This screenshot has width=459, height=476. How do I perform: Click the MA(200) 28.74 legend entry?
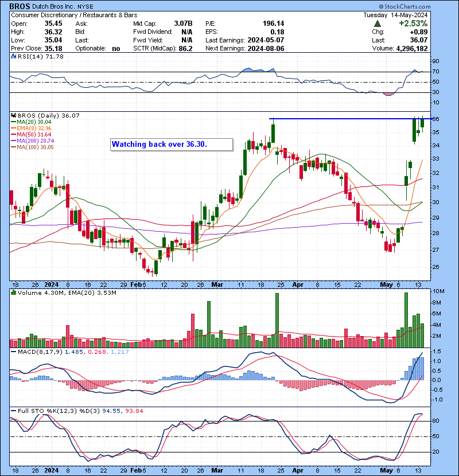(33, 141)
